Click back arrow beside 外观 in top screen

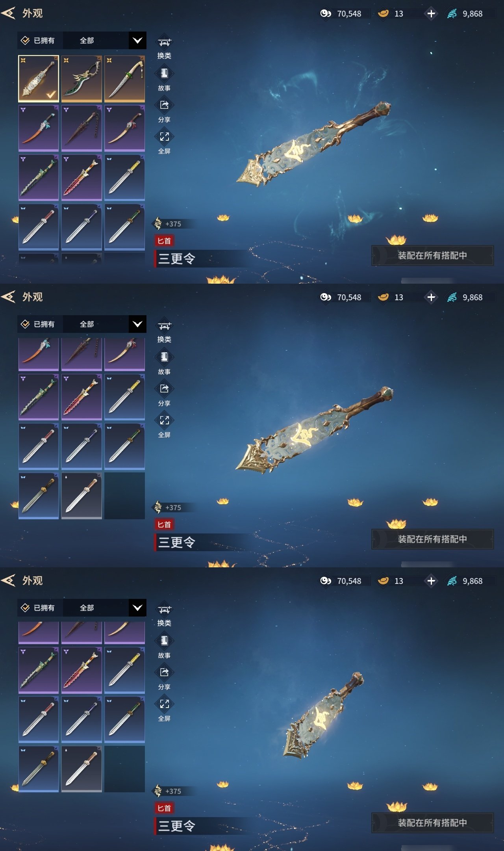(x=8, y=13)
